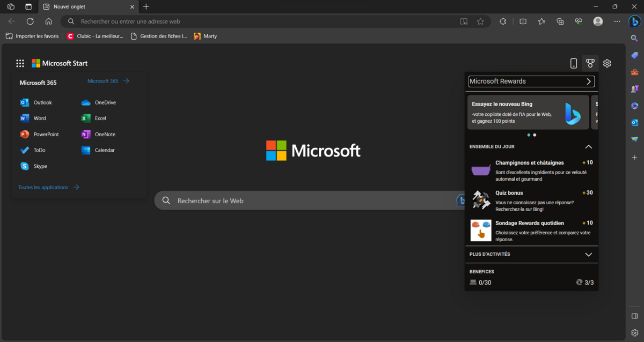Launch Word from app list
The width and height of the screenshot is (644, 342).
[33, 118]
